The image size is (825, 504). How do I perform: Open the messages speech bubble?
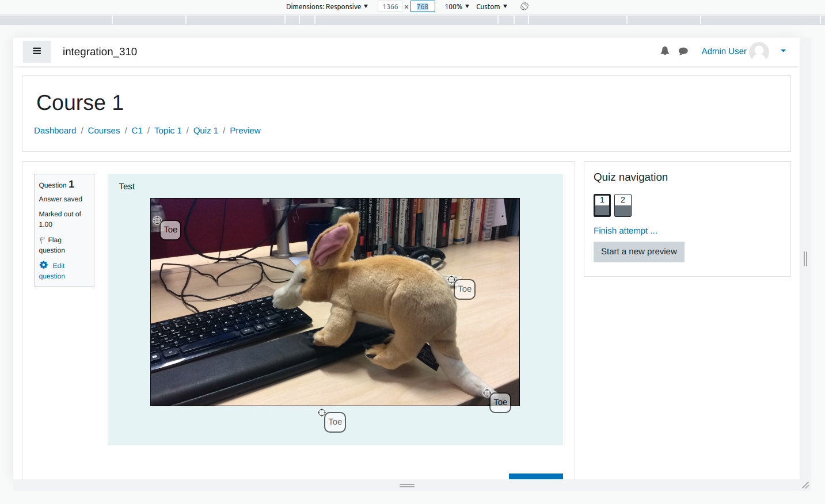[683, 51]
